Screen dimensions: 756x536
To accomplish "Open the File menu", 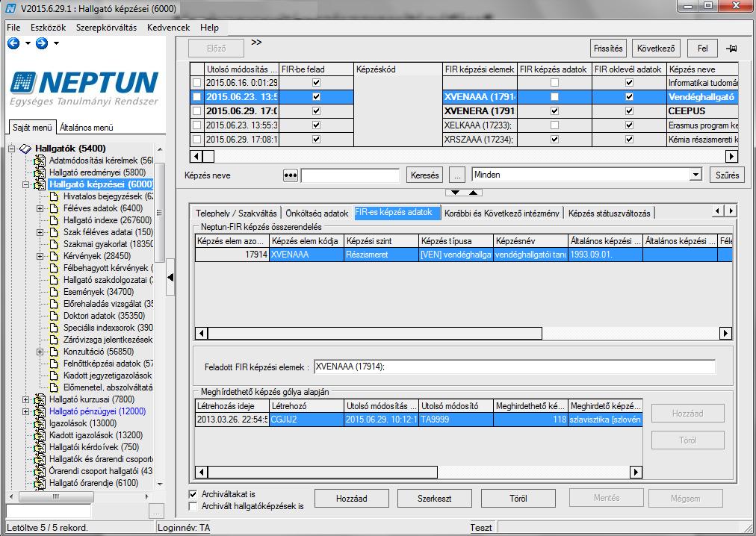I will click(13, 28).
